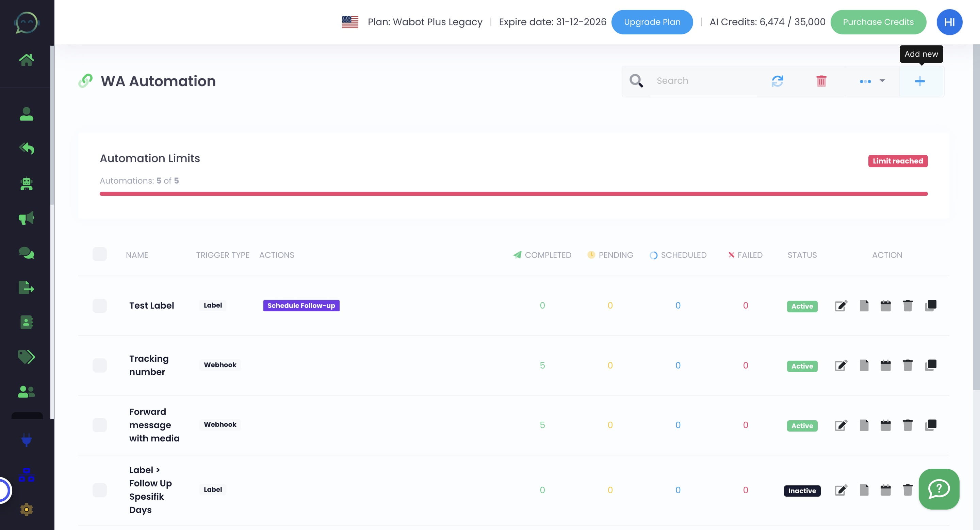Delete the Label Follow Up Spesifik Days automation
This screenshot has height=530, width=980.
pyautogui.click(x=907, y=490)
